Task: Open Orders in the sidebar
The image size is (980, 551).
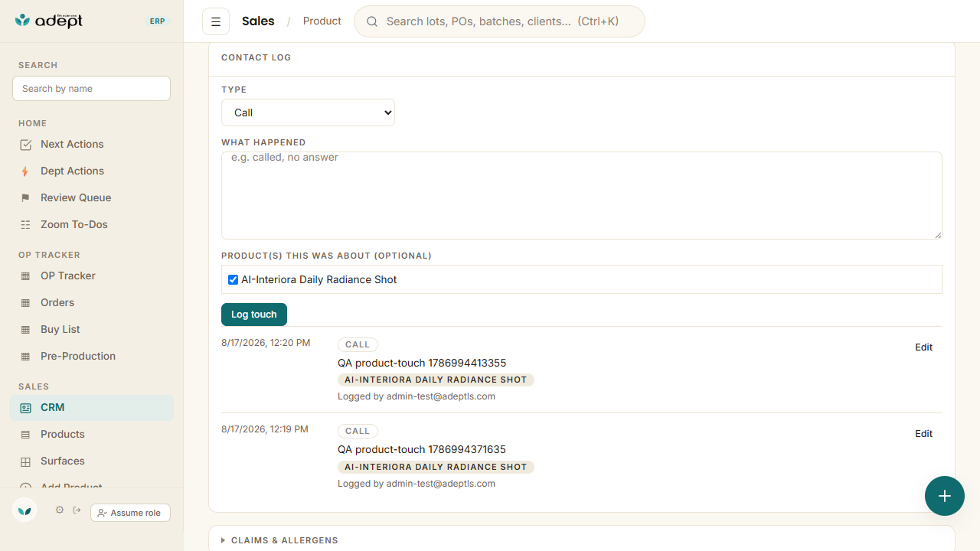Action: click(x=92, y=302)
